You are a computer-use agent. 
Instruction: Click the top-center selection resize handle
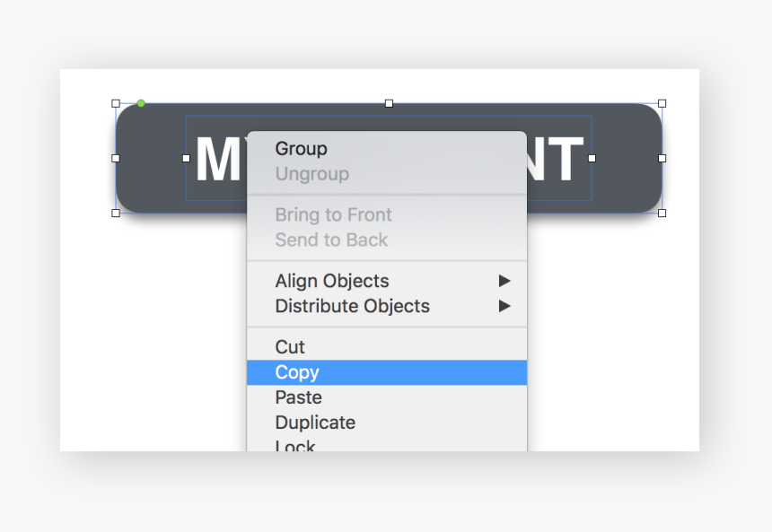click(389, 103)
